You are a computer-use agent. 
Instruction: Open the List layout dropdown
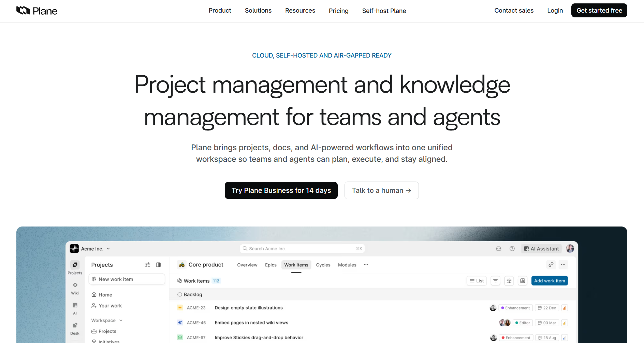(x=477, y=281)
